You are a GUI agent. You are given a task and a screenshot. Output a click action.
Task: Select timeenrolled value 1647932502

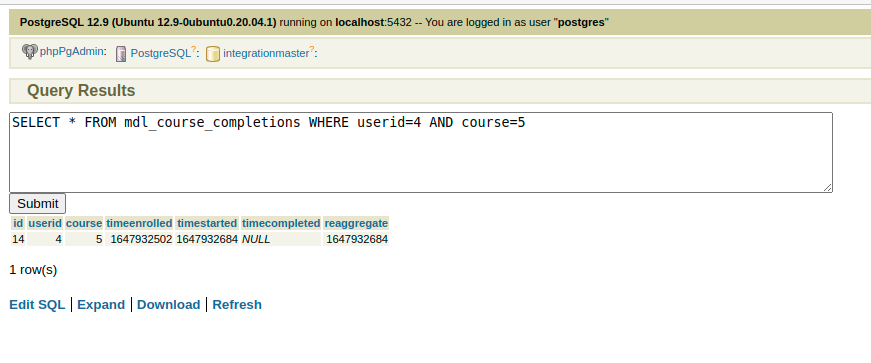click(139, 239)
